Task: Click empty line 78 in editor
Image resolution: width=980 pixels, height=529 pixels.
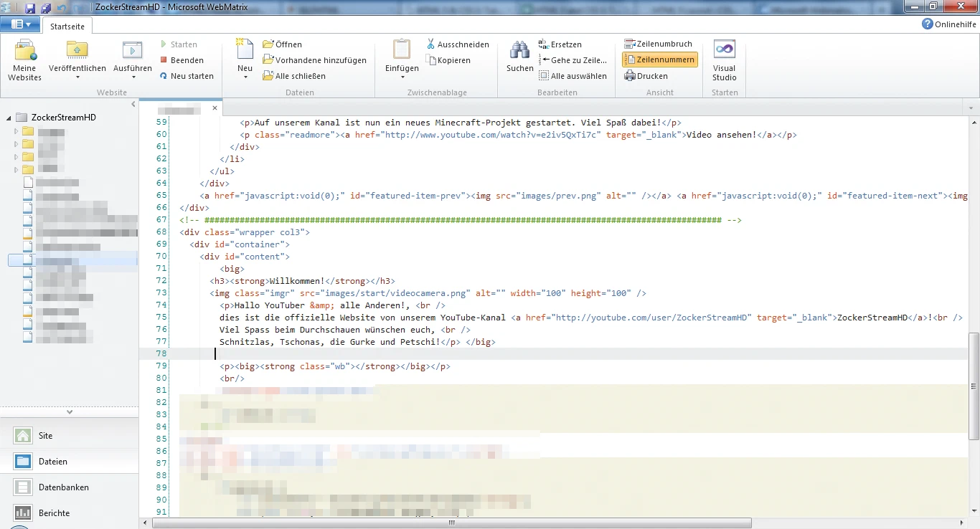Action: 552,354
